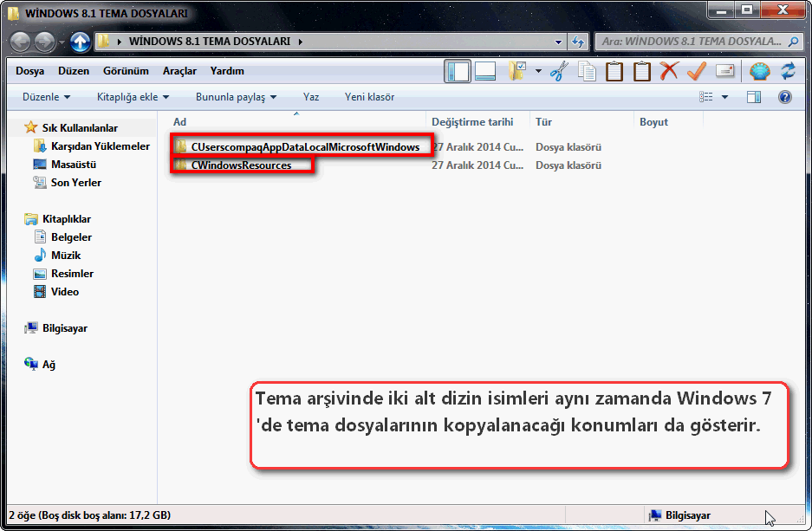
Task: Select Kitaplıklar in navigation pane
Action: (66, 219)
